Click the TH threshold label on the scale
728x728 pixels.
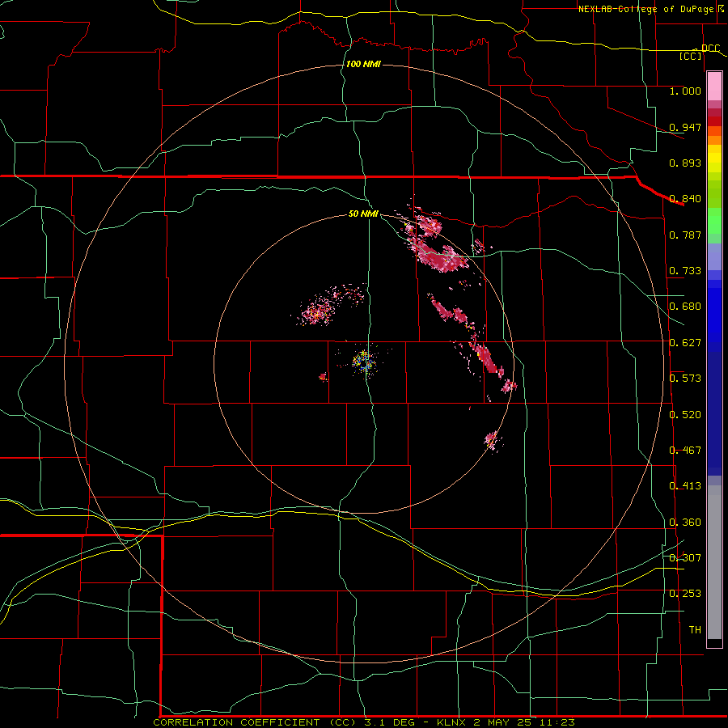[x=695, y=630]
